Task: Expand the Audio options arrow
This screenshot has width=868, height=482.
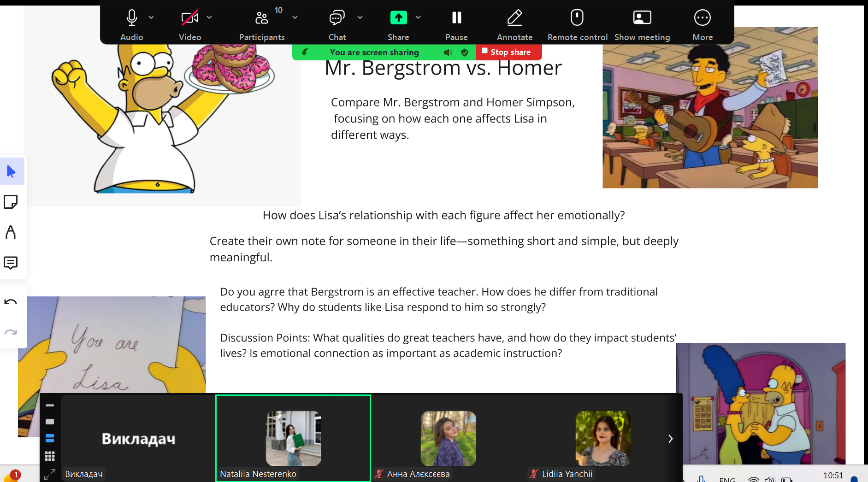Action: pyautogui.click(x=151, y=18)
